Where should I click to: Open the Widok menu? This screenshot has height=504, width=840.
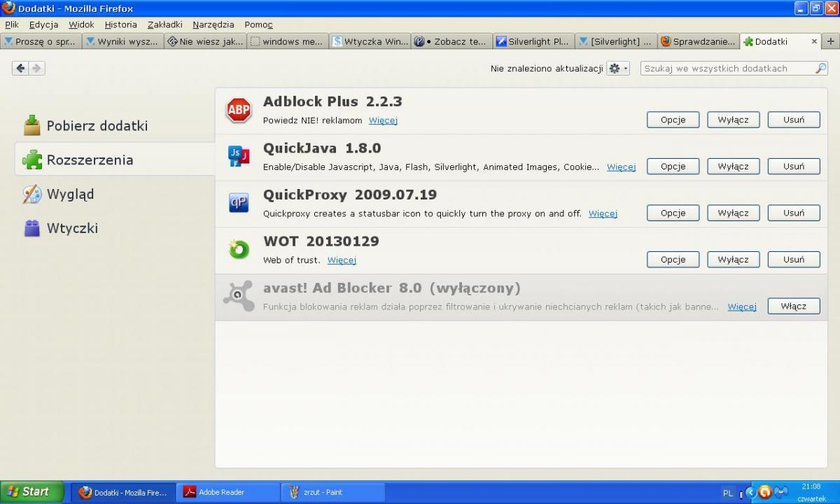click(81, 24)
